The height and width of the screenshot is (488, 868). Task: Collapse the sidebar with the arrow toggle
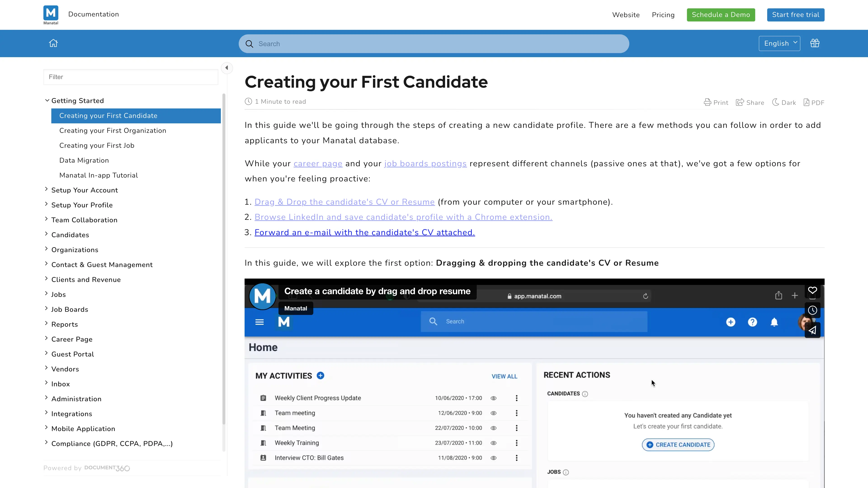click(x=227, y=68)
